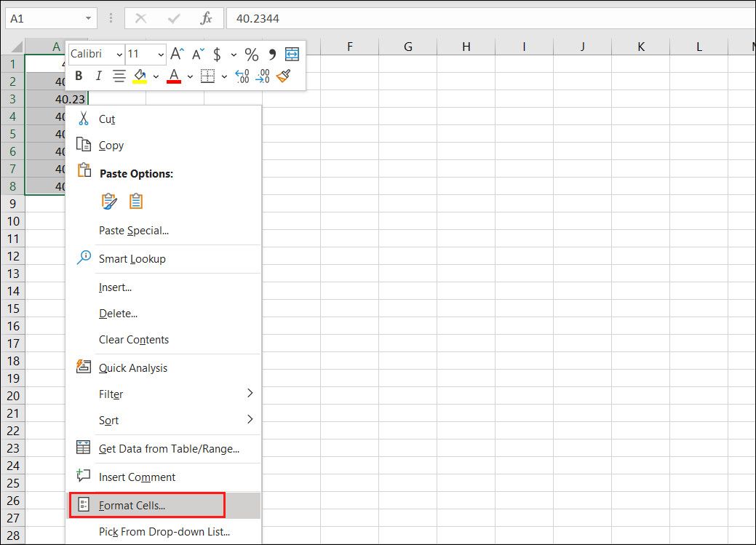Apply Comma Style from mini toolbar
Image resolution: width=756 pixels, height=545 pixels.
point(272,54)
